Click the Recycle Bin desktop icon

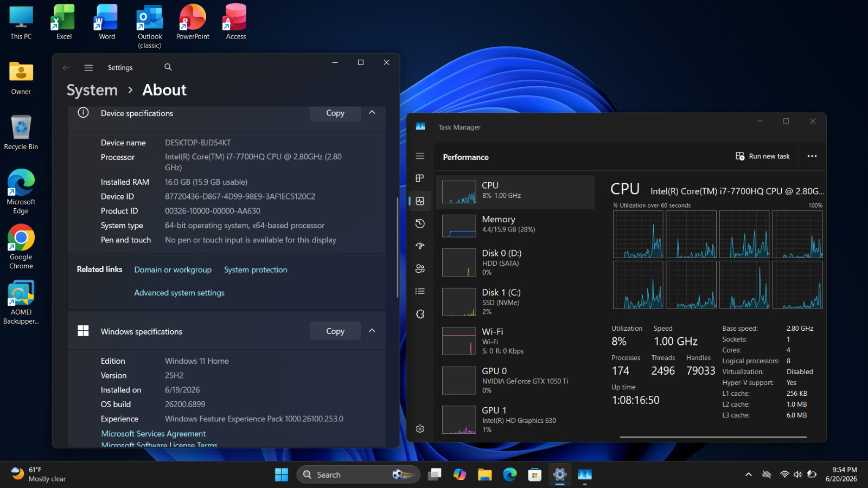click(x=21, y=133)
